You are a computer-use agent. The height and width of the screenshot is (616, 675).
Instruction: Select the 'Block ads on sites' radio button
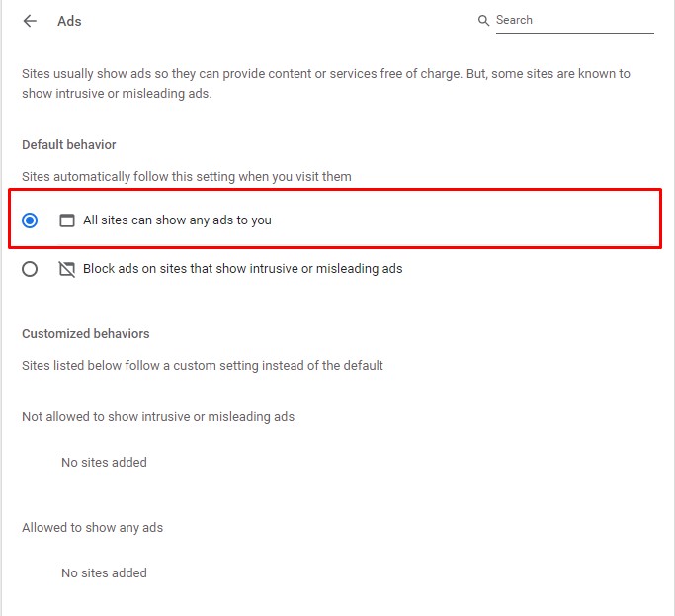30,269
